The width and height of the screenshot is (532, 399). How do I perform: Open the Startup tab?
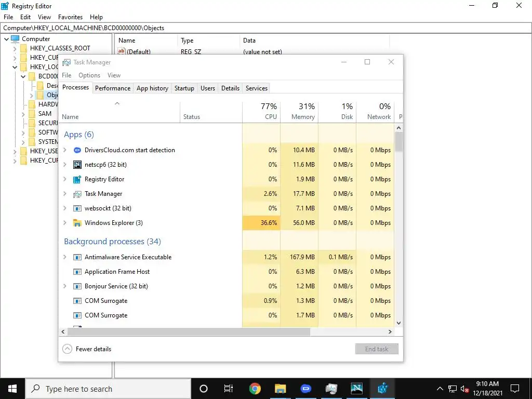pyautogui.click(x=184, y=88)
